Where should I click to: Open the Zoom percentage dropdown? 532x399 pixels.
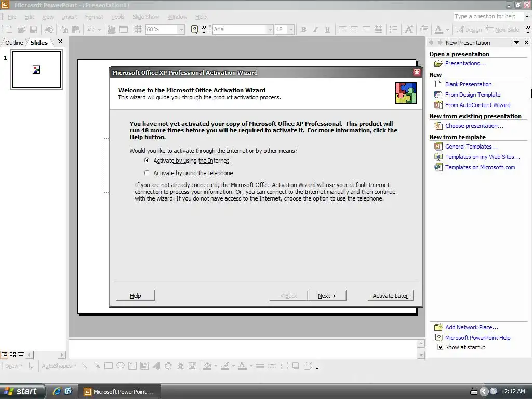point(181,30)
